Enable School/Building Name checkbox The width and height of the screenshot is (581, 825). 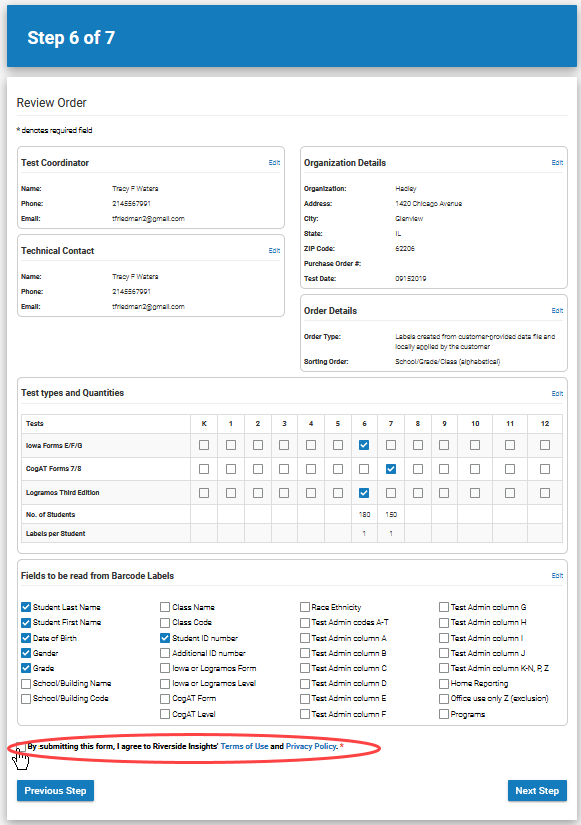[26, 683]
